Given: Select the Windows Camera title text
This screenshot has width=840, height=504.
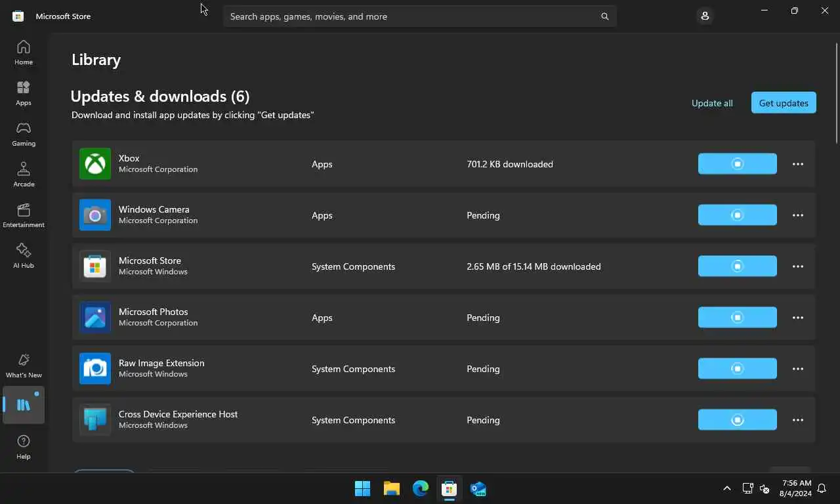Looking at the screenshot, I should coord(154,209).
